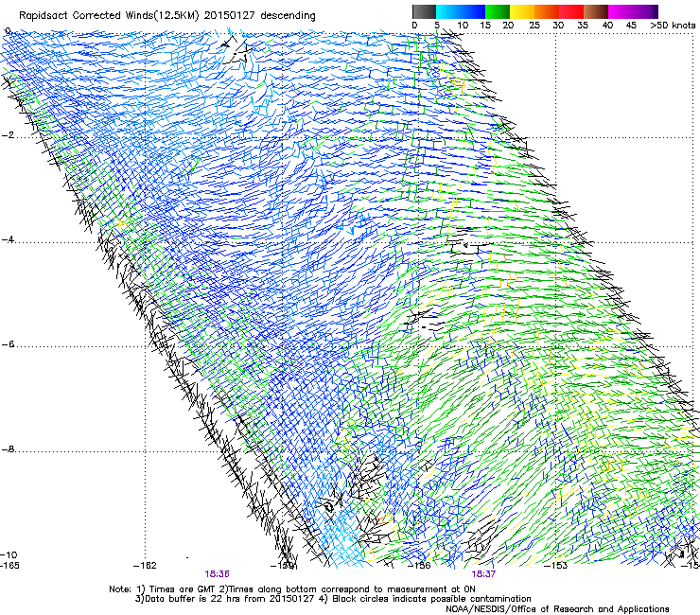The width and height of the screenshot is (700, 615).
Task: Click the orange 25-30 knots legend segment
Action: coord(547,11)
